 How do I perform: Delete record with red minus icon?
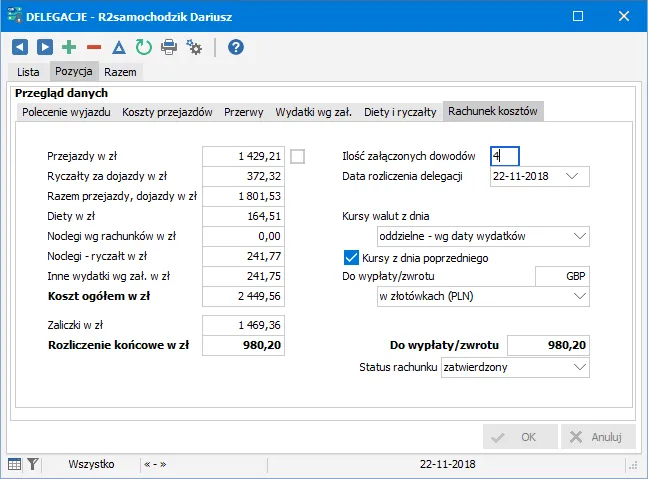pos(94,47)
